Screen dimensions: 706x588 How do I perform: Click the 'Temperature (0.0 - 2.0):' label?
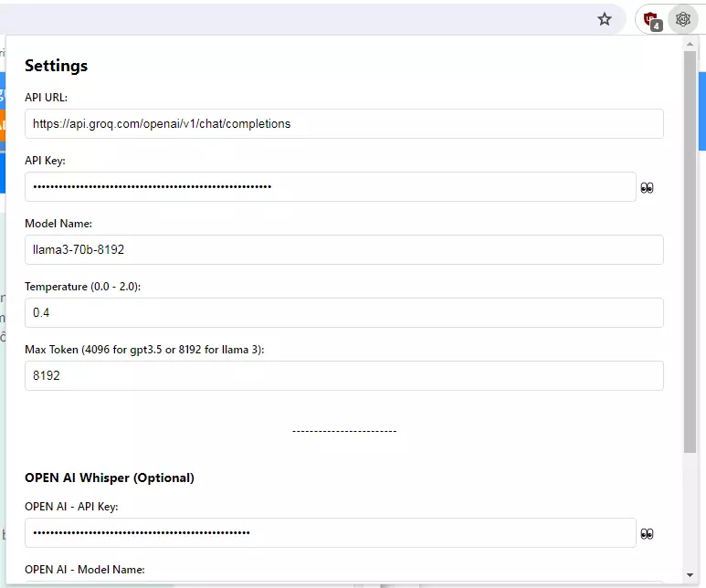click(83, 287)
